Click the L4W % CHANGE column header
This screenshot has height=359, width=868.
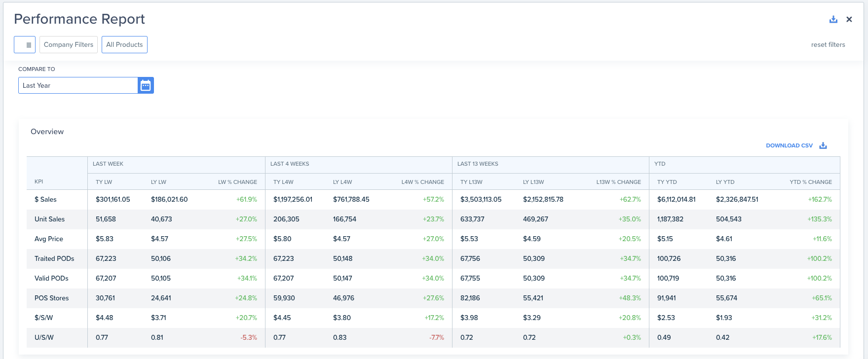pos(422,182)
